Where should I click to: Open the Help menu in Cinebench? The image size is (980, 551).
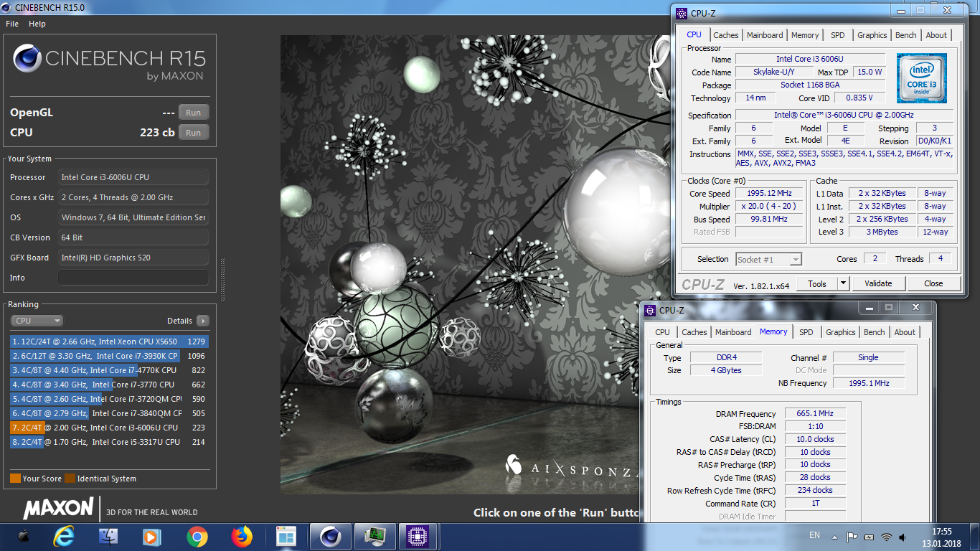click(37, 24)
